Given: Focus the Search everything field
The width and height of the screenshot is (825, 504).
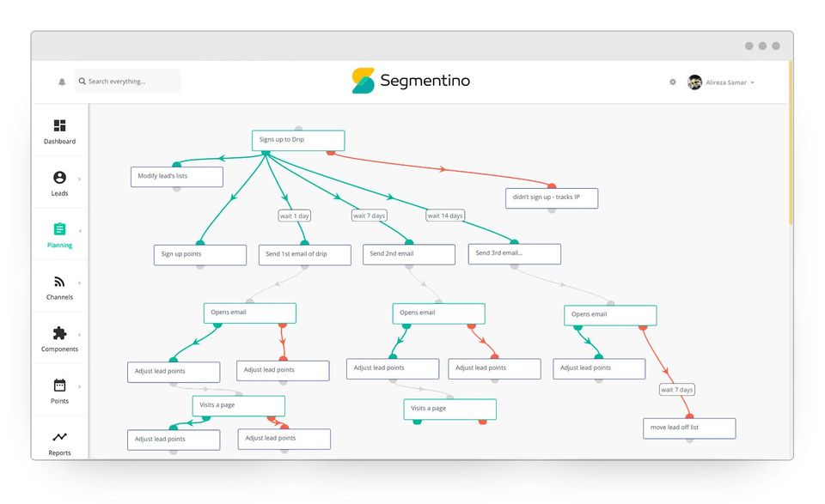Looking at the screenshot, I should point(127,81).
